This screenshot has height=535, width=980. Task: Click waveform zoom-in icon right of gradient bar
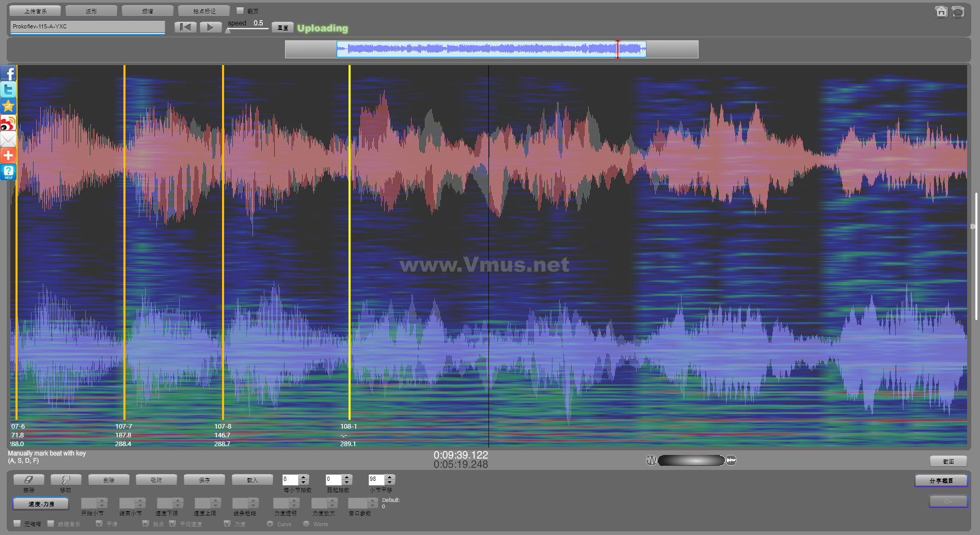(731, 460)
